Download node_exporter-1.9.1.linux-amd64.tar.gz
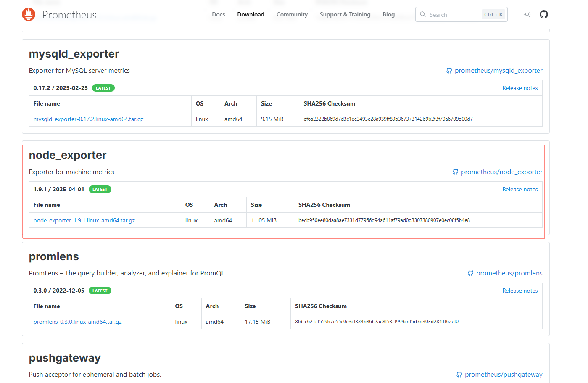588x383 pixels. click(84, 220)
